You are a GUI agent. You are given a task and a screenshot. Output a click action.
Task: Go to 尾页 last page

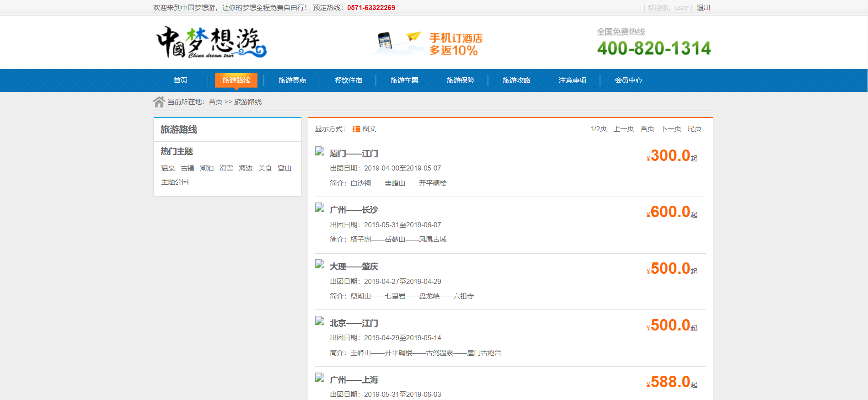(x=694, y=129)
